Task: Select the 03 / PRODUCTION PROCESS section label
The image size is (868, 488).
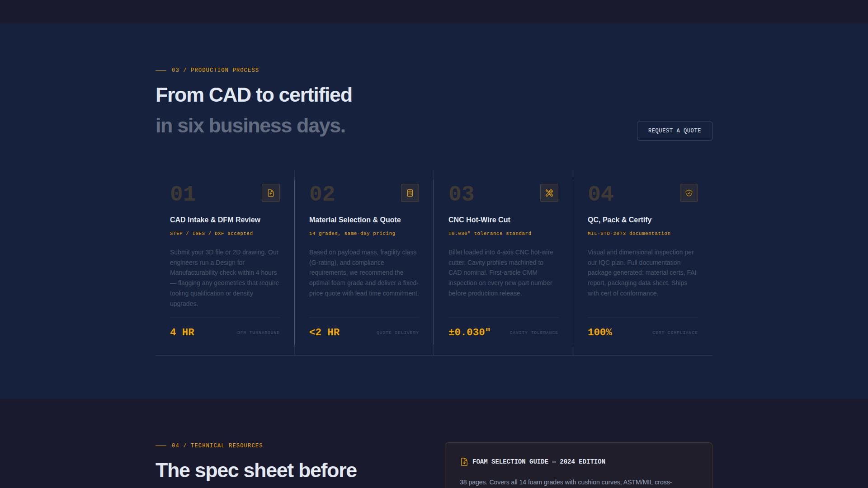Action: click(x=215, y=70)
